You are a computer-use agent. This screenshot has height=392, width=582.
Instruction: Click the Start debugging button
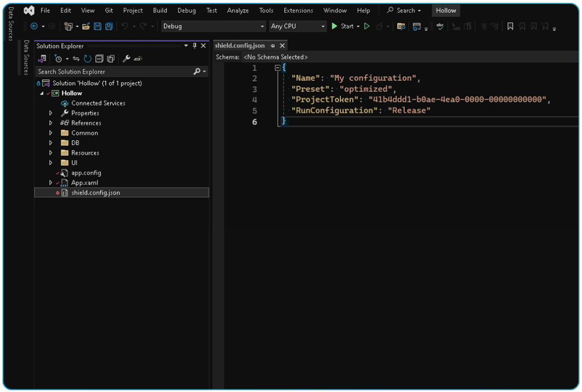341,26
